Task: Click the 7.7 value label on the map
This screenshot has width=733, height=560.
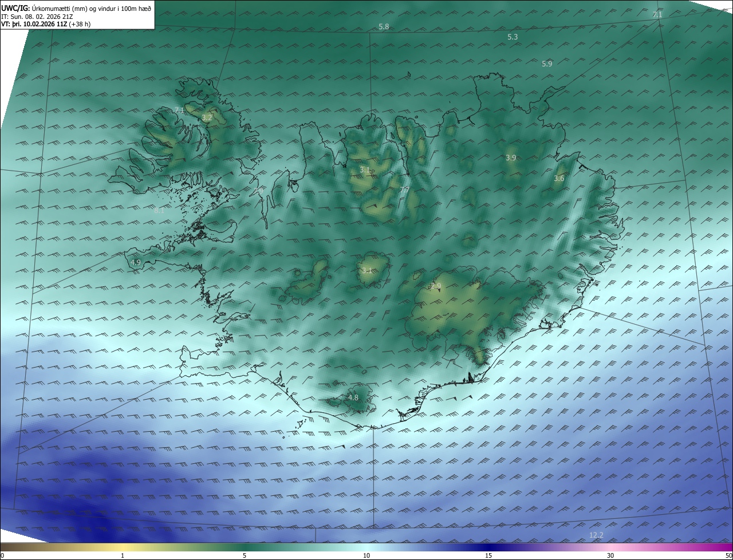Action: [404, 190]
